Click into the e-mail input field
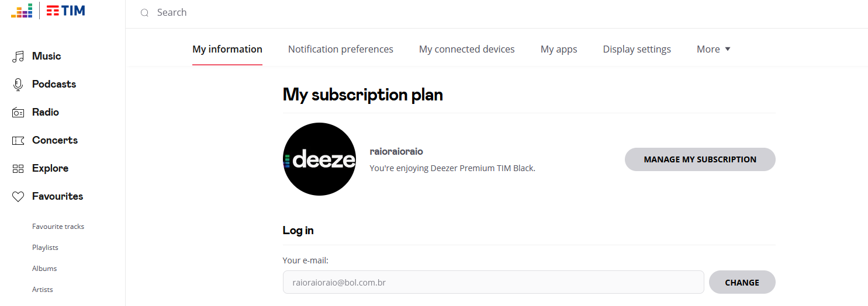Viewport: 868px width, 306px height. (x=493, y=283)
